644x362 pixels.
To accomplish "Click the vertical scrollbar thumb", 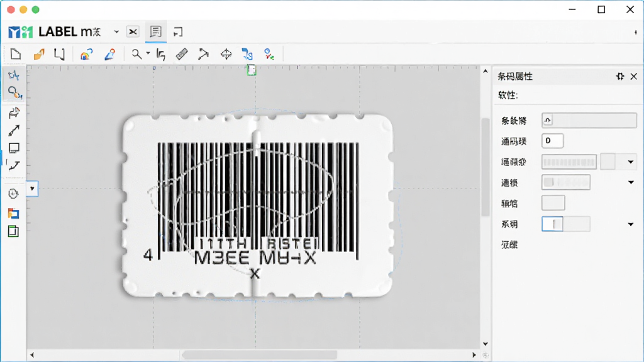I will coord(485,167).
